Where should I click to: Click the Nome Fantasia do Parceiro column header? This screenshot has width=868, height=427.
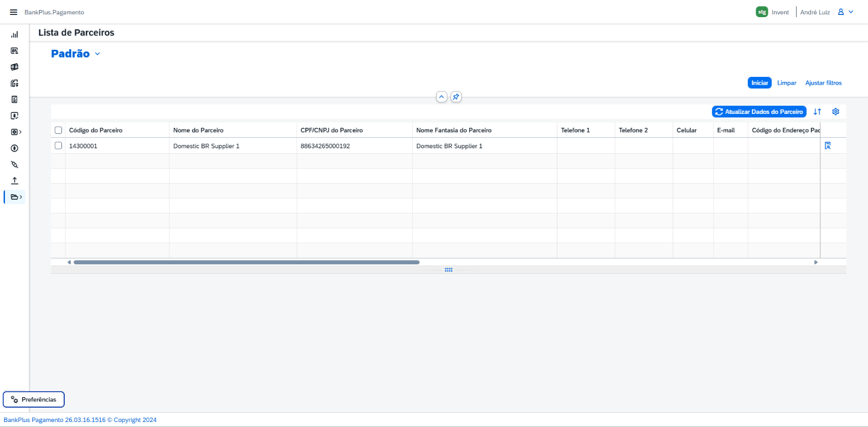point(484,131)
